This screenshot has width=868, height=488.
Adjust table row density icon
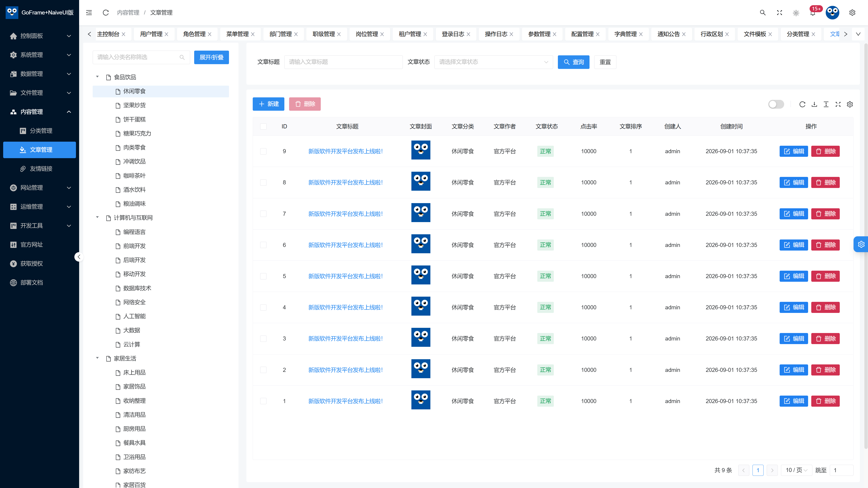(826, 104)
